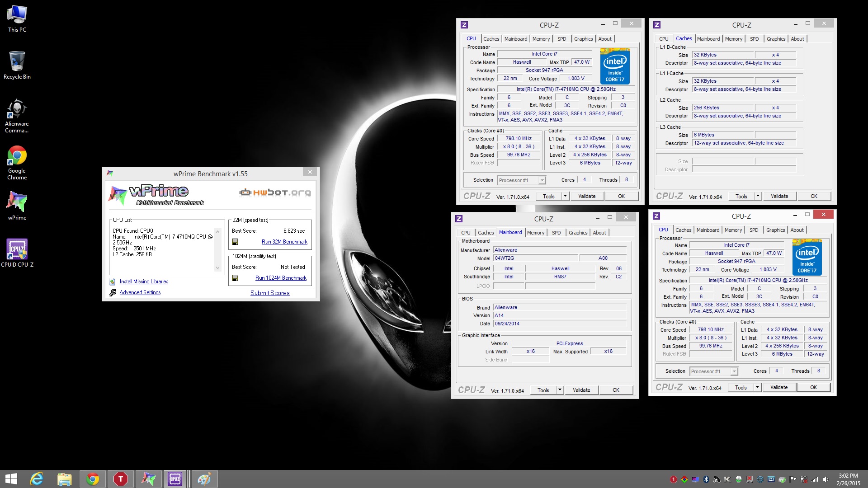Click the Submit Scores link

(270, 293)
